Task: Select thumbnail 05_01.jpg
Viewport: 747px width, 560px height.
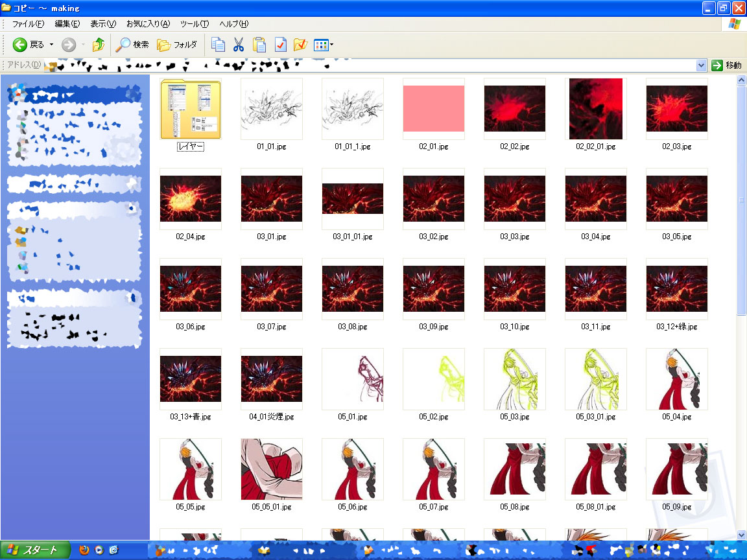Action: [x=353, y=379]
